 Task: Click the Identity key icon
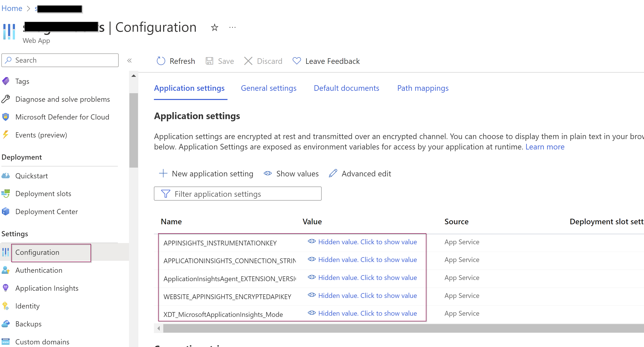coord(6,306)
